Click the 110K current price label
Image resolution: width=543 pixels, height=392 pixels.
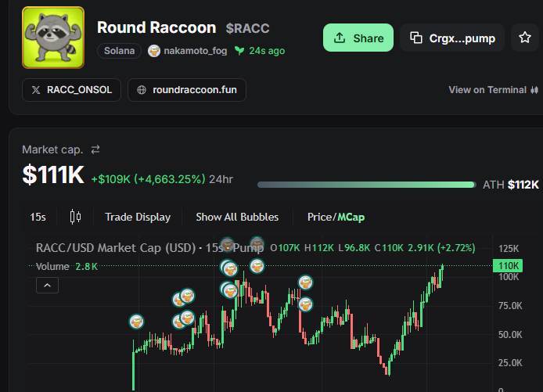click(x=508, y=265)
